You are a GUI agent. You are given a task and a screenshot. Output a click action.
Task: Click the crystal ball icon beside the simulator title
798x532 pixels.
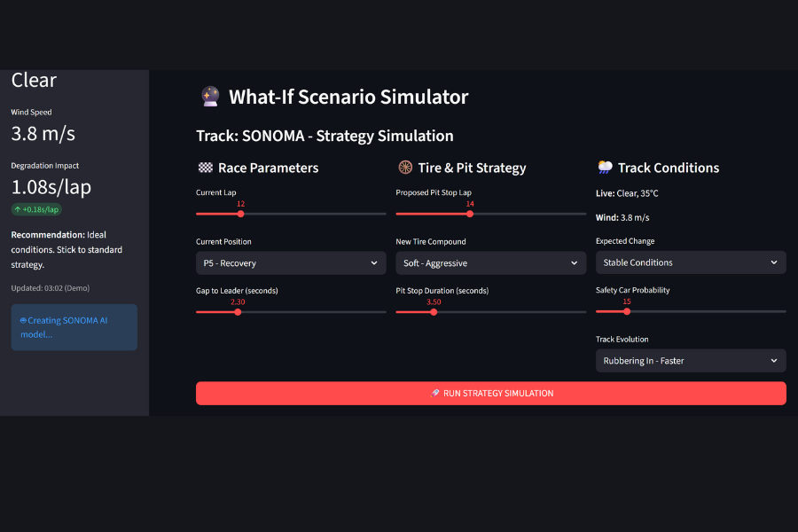click(210, 97)
